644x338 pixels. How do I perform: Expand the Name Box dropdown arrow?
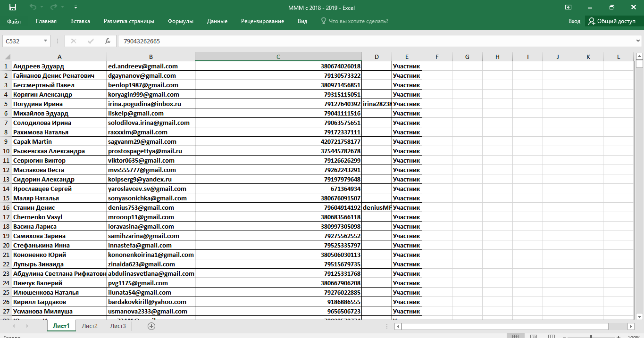[46, 41]
